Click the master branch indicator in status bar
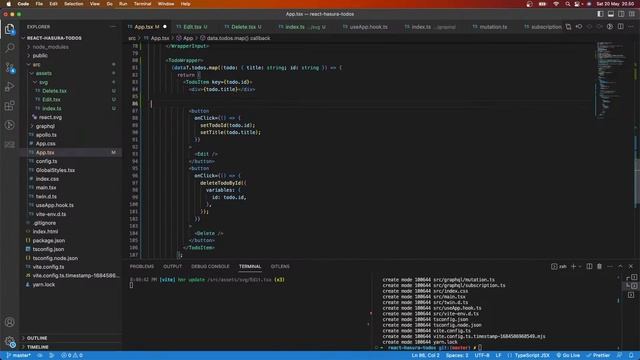This screenshot has height=360, width=640. click(x=19, y=356)
